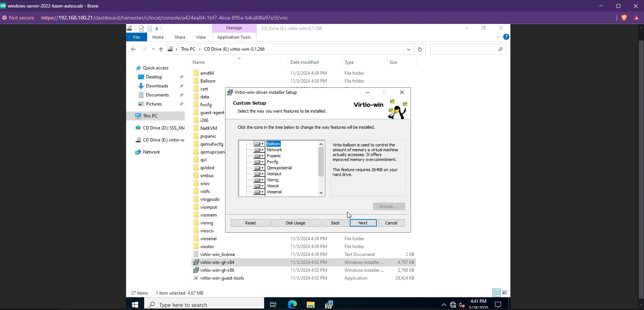Screen dimensions: 644x310
Task: Open the View ribbon tab
Action: click(x=201, y=37)
